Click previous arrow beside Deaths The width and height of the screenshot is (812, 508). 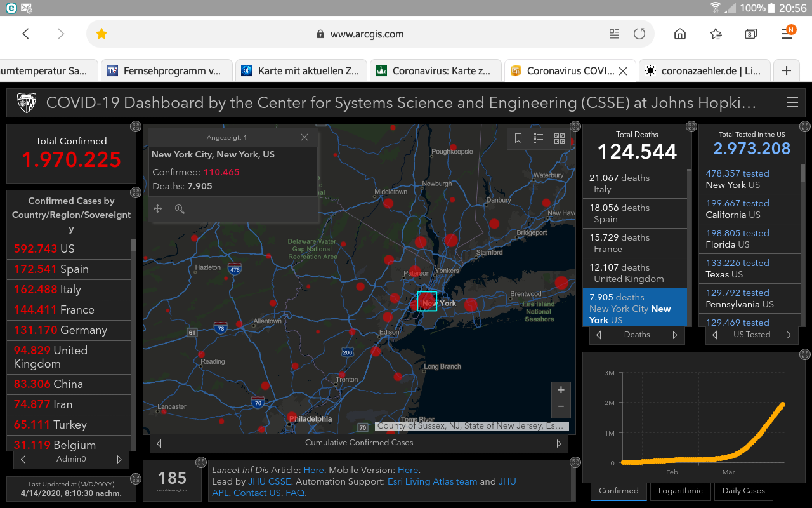tap(599, 335)
